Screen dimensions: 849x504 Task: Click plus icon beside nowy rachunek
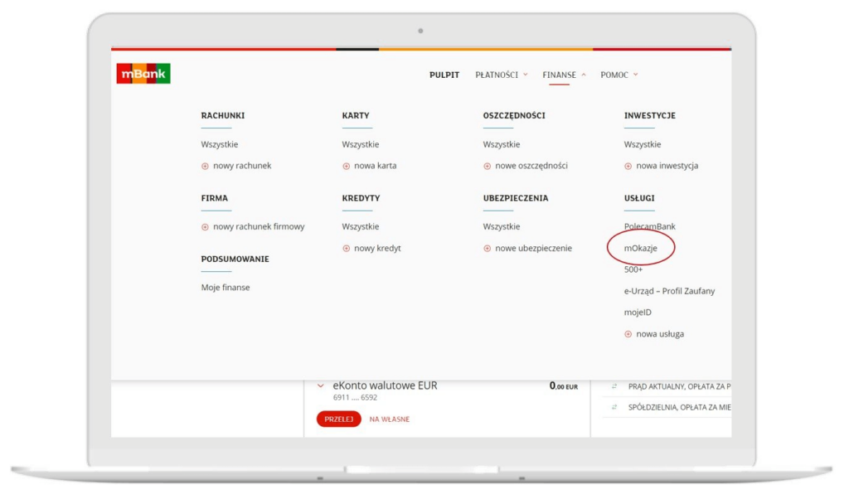click(205, 166)
